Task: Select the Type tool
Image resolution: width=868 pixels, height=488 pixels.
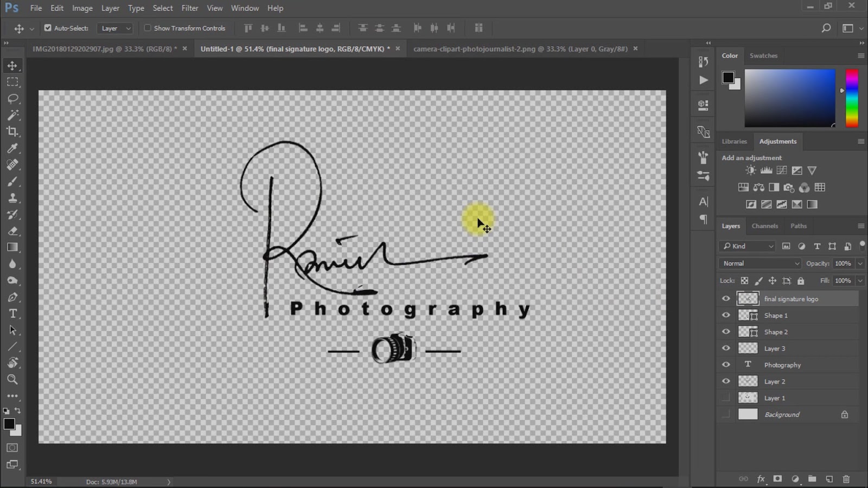Action: tap(13, 313)
